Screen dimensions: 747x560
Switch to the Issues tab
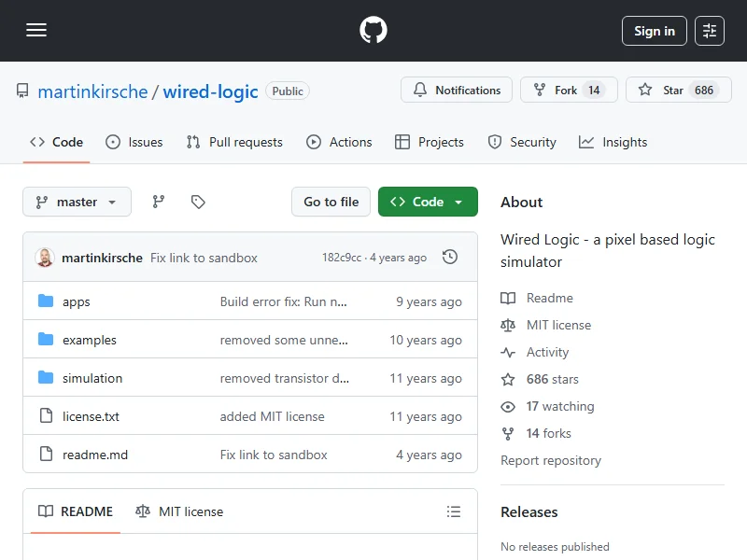pos(134,142)
